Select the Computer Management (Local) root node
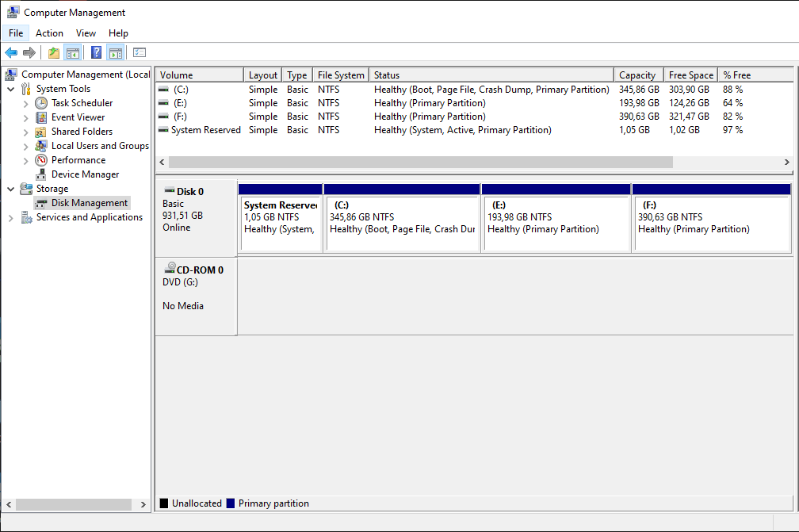Screen dimensions: 799x532 (x=86, y=75)
